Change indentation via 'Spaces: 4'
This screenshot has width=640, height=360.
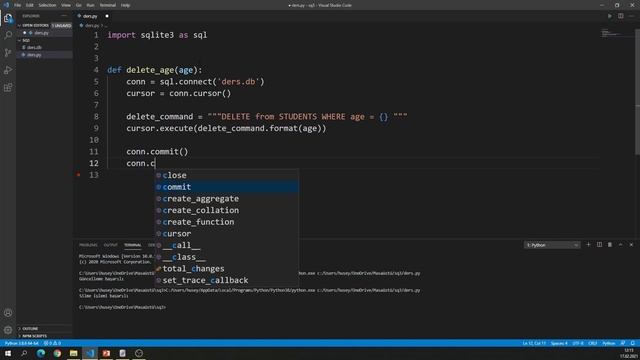pos(559,343)
